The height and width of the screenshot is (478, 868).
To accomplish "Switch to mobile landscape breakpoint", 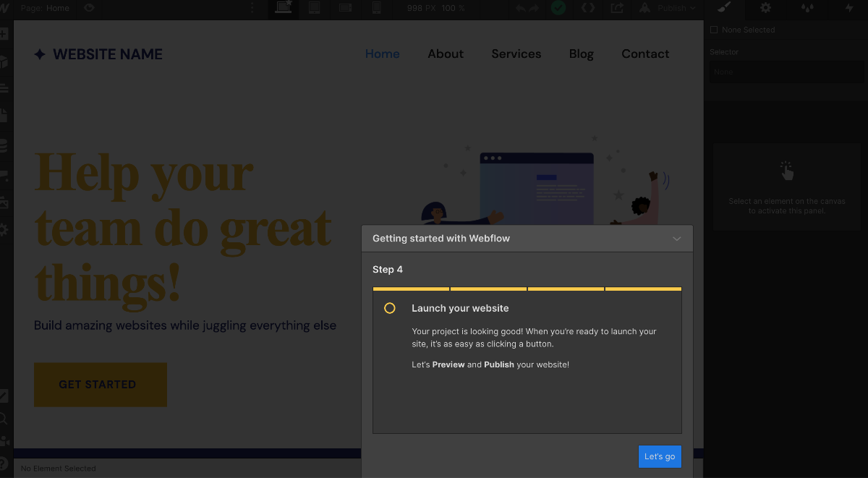I will pos(346,8).
